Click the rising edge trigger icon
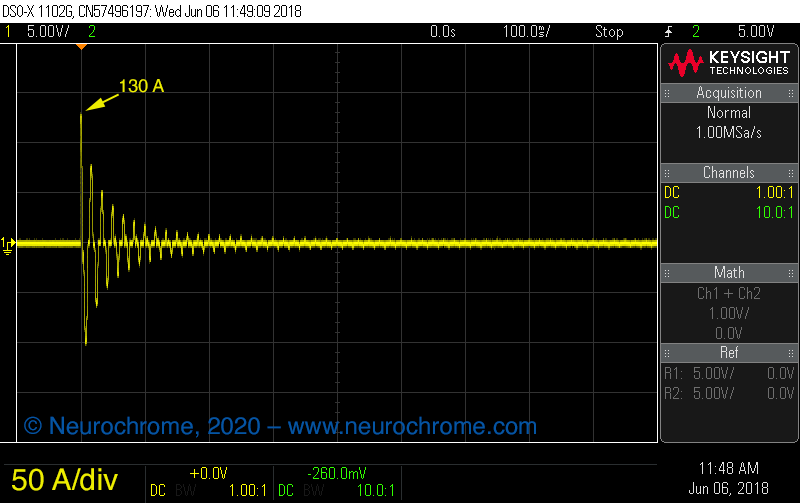This screenshot has height=503, width=800. [669, 32]
